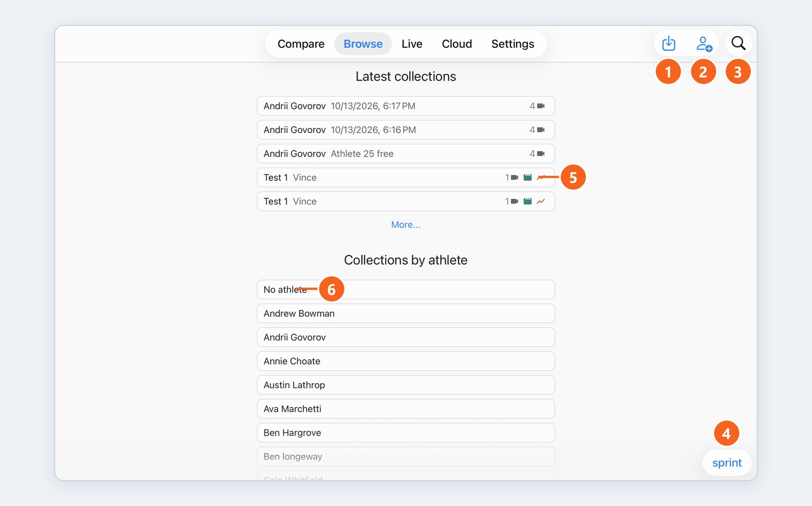The height and width of the screenshot is (506, 812).
Task: Click camera icon in the 6:16 PM collection row
Action: coord(541,130)
